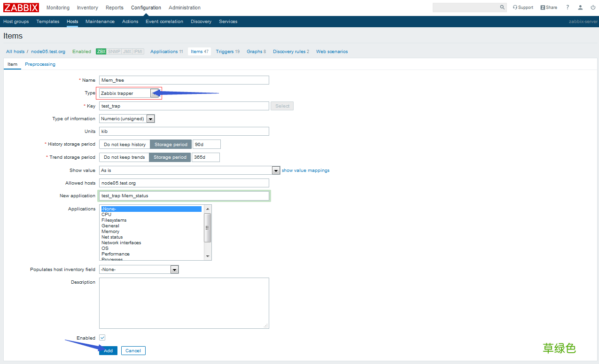The image size is (599, 364).
Task: Switch to the Preprocessing tab
Action: [x=40, y=64]
